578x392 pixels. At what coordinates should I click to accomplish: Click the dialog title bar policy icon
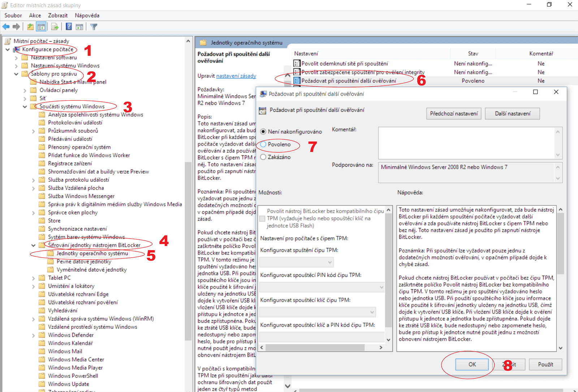pyautogui.click(x=263, y=94)
